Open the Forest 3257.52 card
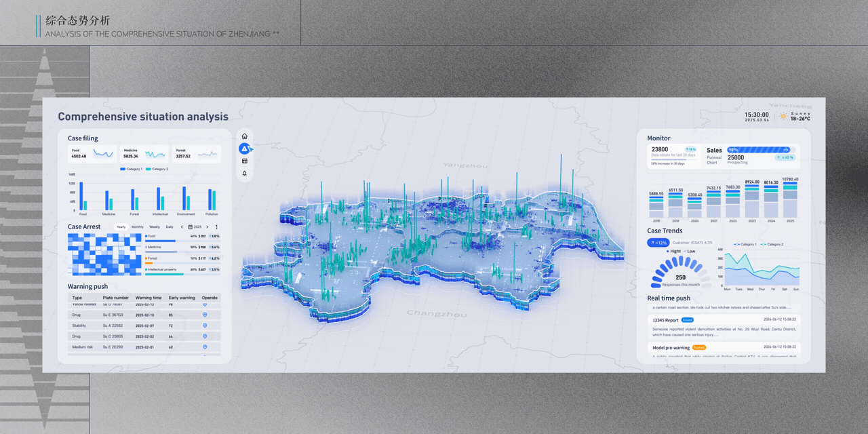 [197, 154]
